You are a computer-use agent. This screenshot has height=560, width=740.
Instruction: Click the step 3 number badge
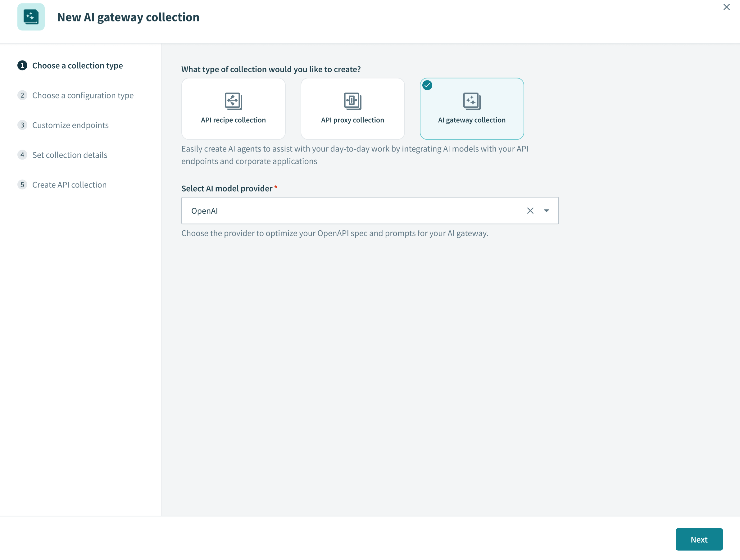click(x=22, y=125)
